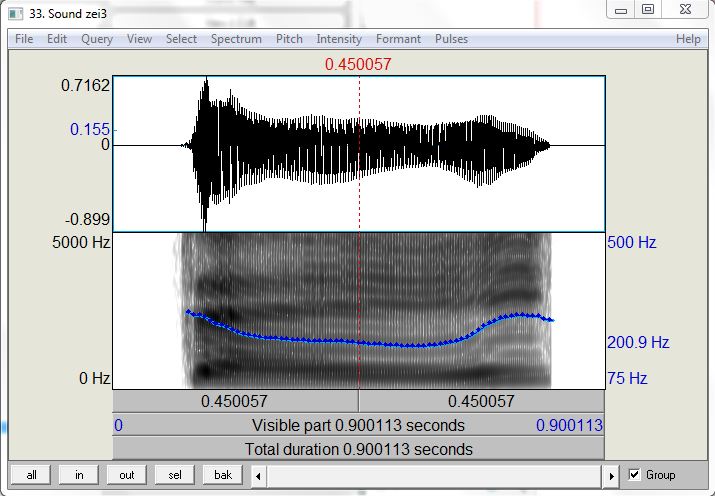Open the Edit menu

(57, 39)
